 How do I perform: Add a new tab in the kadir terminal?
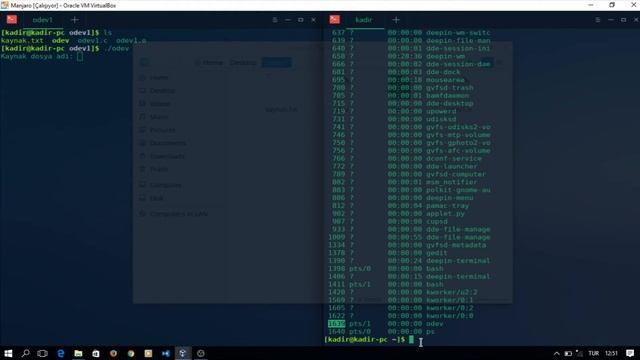click(x=396, y=20)
